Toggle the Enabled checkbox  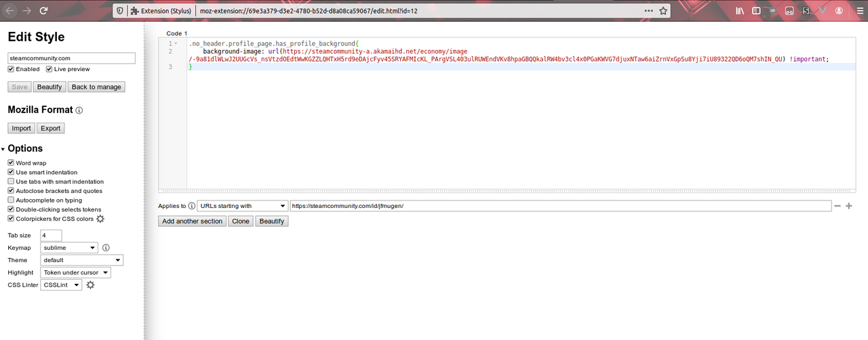(11, 69)
